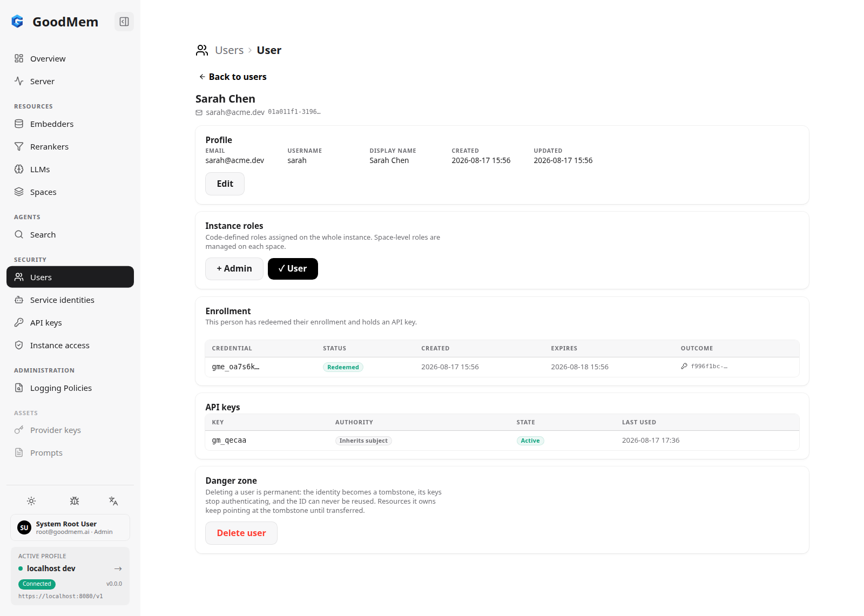Toggle the checked User role
The height and width of the screenshot is (616, 864).
tap(293, 269)
